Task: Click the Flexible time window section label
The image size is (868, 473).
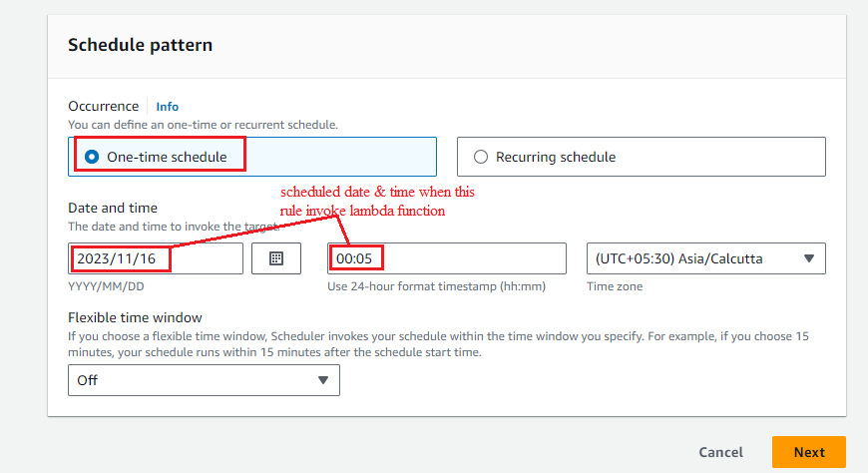Action: [x=135, y=317]
